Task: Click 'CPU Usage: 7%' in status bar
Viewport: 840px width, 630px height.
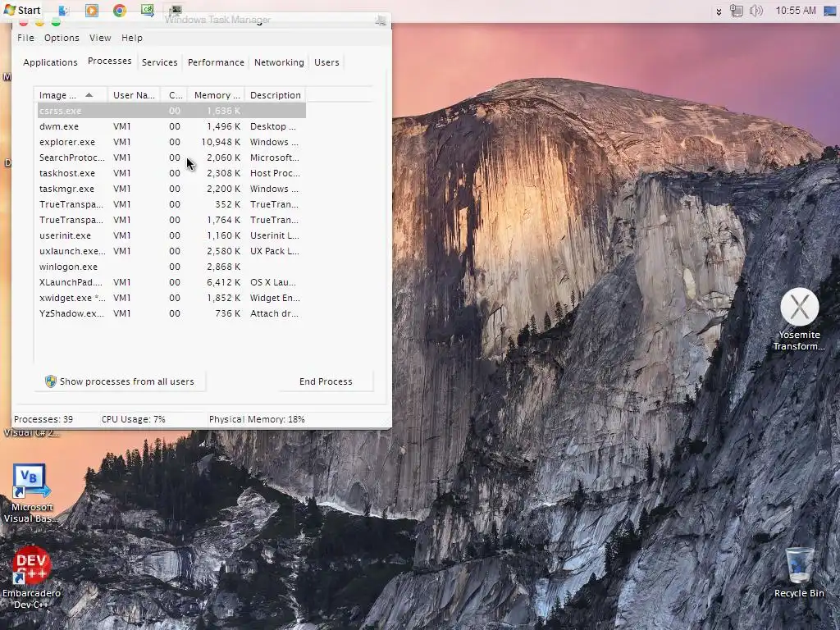Action: pyautogui.click(x=134, y=419)
